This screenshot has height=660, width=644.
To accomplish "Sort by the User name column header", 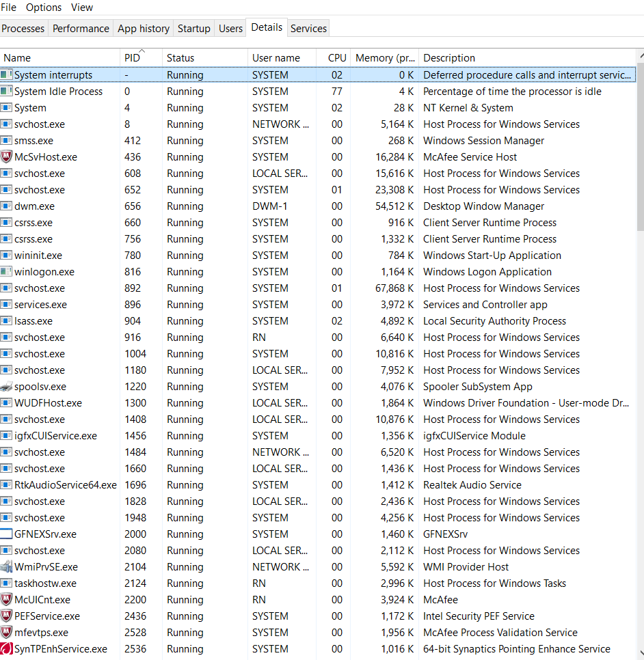I will (x=282, y=57).
